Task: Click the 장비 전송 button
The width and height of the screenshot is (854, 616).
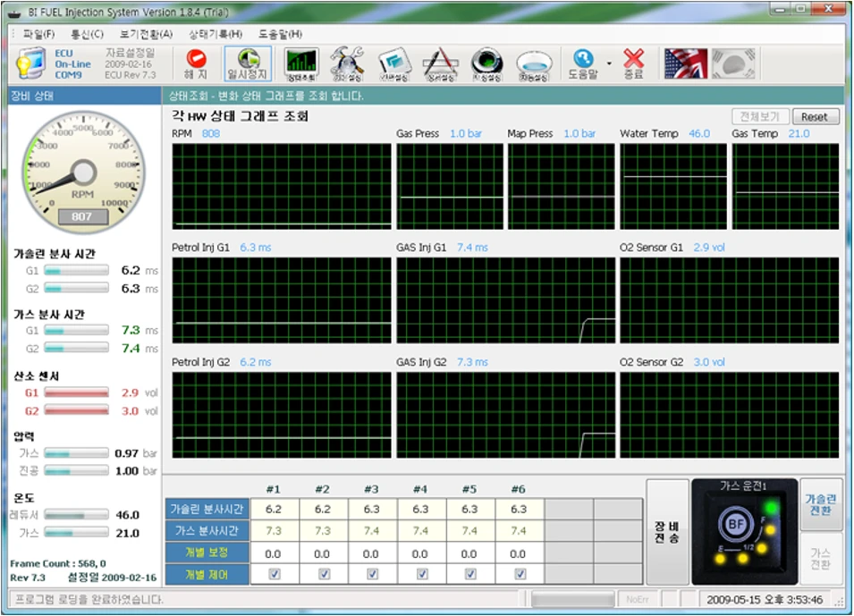Action: [667, 532]
